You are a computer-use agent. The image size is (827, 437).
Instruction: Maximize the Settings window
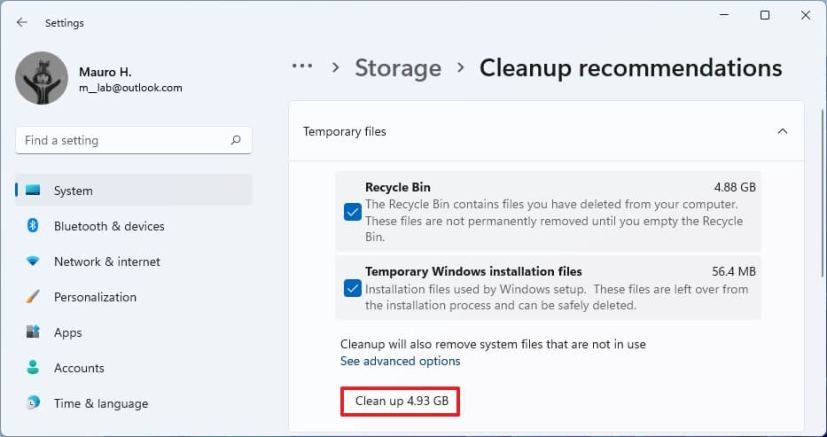click(765, 15)
